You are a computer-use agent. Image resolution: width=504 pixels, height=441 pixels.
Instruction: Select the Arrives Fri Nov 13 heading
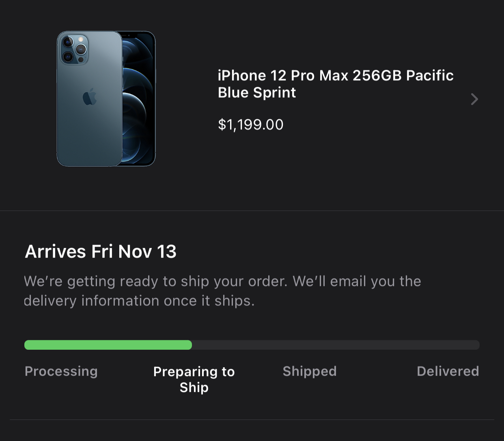[x=101, y=252]
